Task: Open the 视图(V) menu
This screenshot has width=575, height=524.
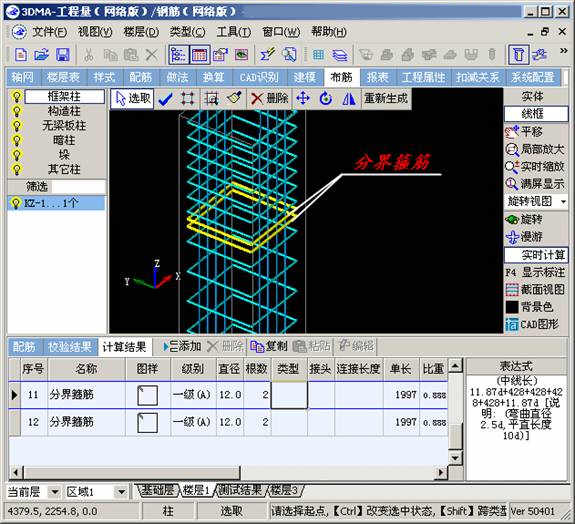Action: point(95,32)
